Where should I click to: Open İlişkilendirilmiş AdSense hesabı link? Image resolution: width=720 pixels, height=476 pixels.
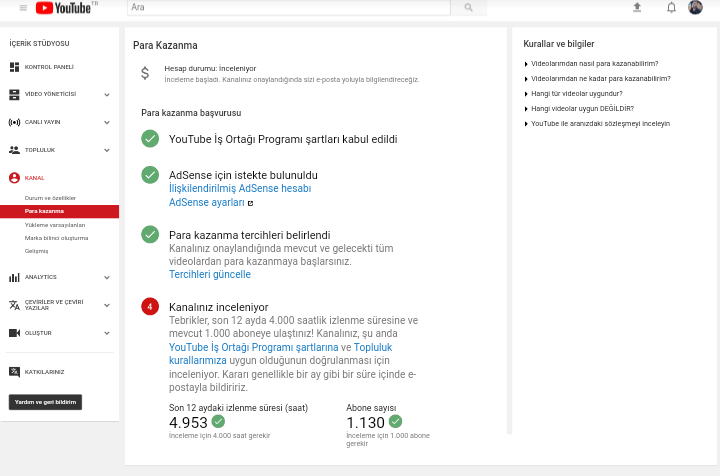[x=240, y=188]
